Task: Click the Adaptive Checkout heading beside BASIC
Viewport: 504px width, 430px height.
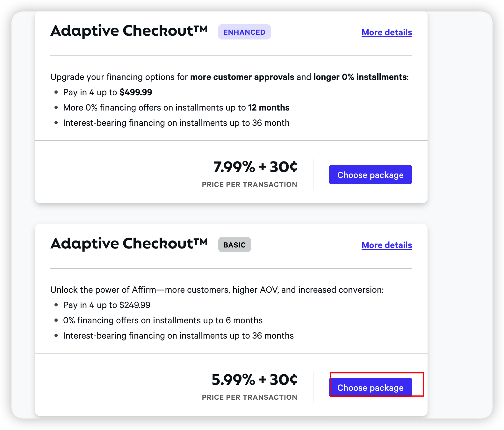Action: [129, 244]
